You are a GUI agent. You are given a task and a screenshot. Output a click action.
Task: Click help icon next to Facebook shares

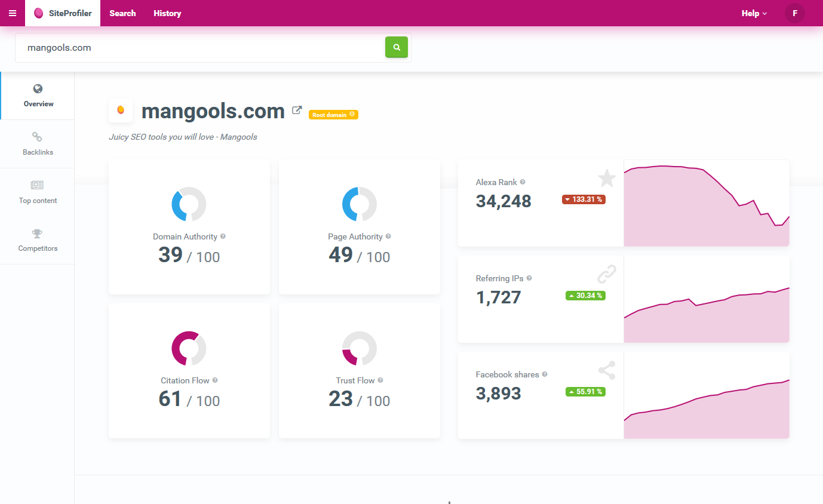click(x=545, y=374)
